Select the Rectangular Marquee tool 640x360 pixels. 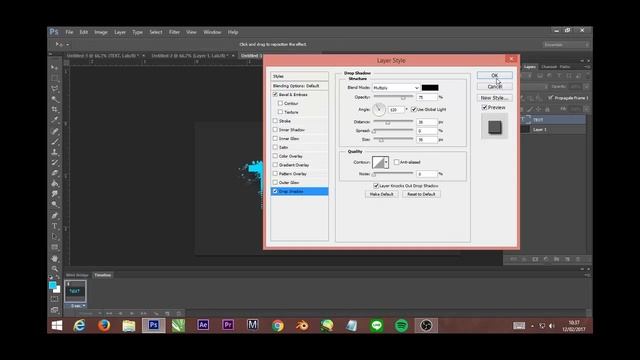pos(54,78)
